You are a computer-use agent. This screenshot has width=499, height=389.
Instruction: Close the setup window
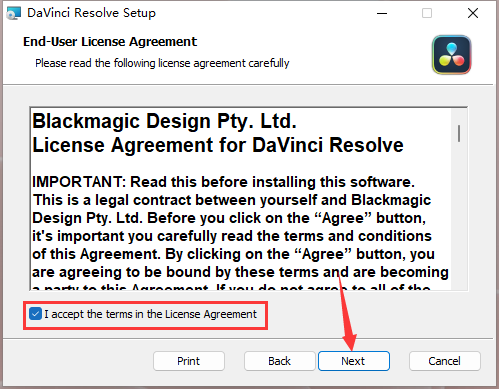473,13
